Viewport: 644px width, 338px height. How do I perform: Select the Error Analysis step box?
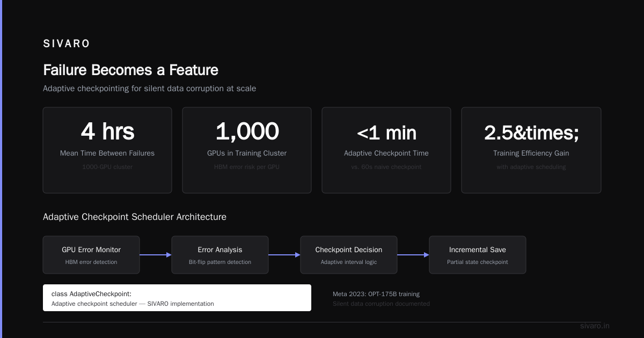click(220, 255)
